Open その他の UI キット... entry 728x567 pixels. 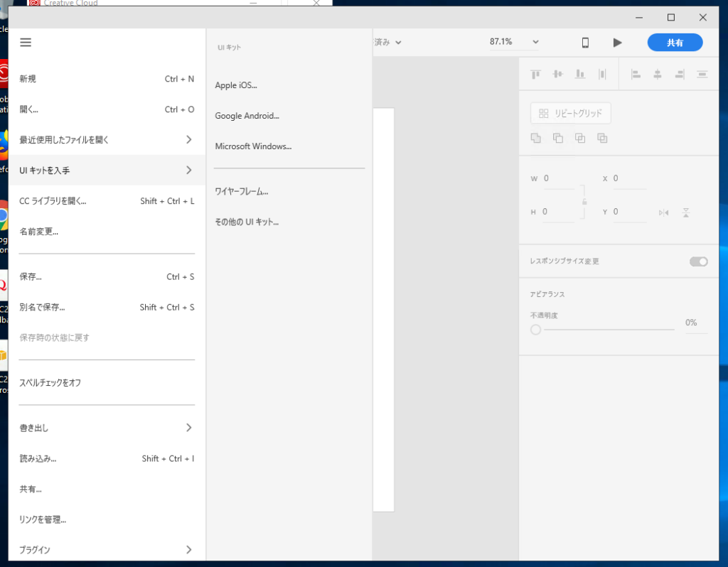pos(289,222)
